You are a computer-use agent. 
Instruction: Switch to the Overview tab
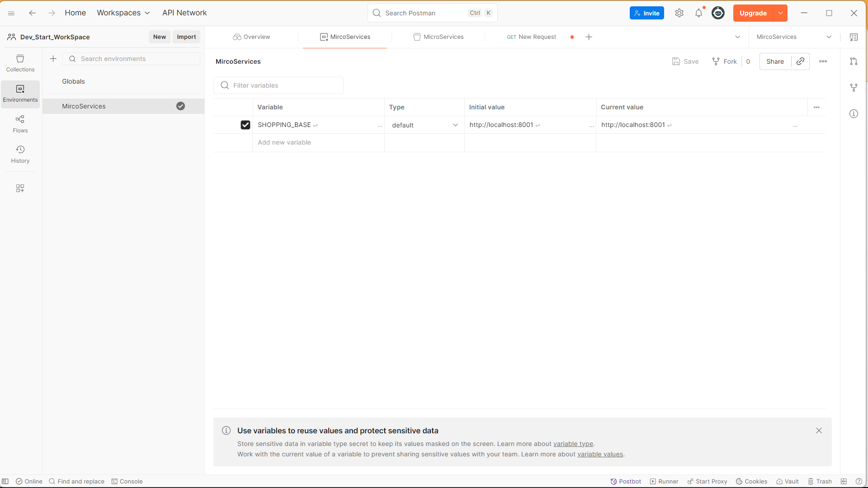coord(252,37)
